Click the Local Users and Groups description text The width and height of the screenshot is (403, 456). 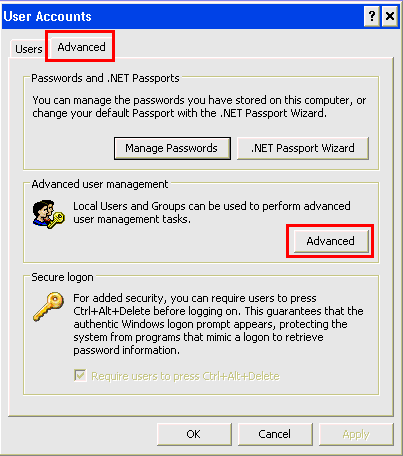pos(212,213)
